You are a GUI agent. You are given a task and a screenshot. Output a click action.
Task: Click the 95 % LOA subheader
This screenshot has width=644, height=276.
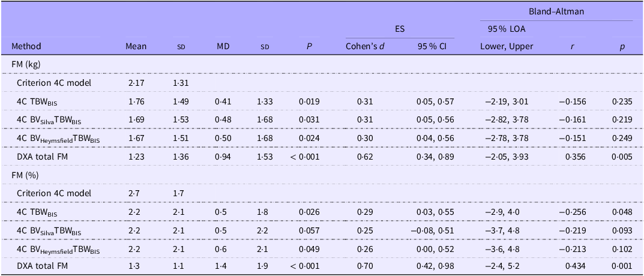pos(505,29)
